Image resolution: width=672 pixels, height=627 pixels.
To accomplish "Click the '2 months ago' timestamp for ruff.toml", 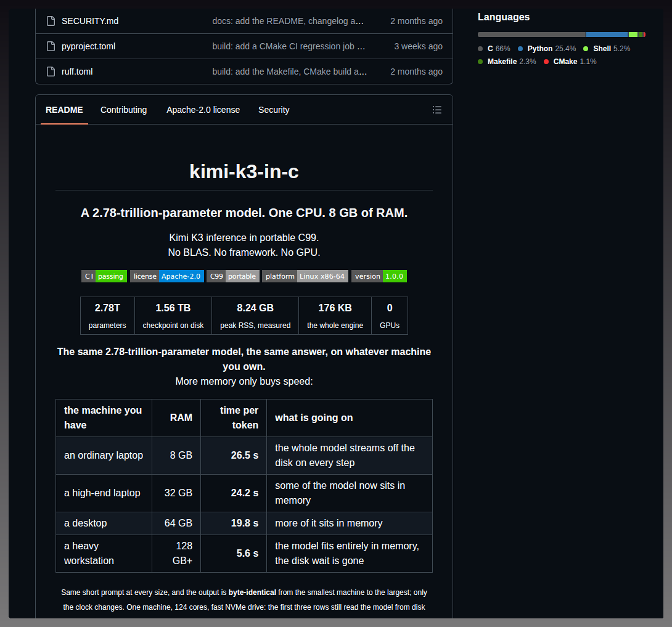I will pos(416,72).
